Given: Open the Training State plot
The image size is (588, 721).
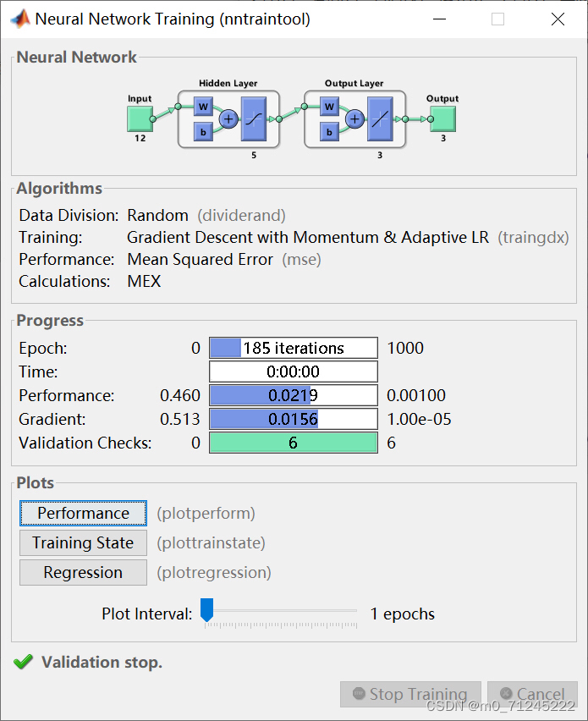Looking at the screenshot, I should click(83, 542).
